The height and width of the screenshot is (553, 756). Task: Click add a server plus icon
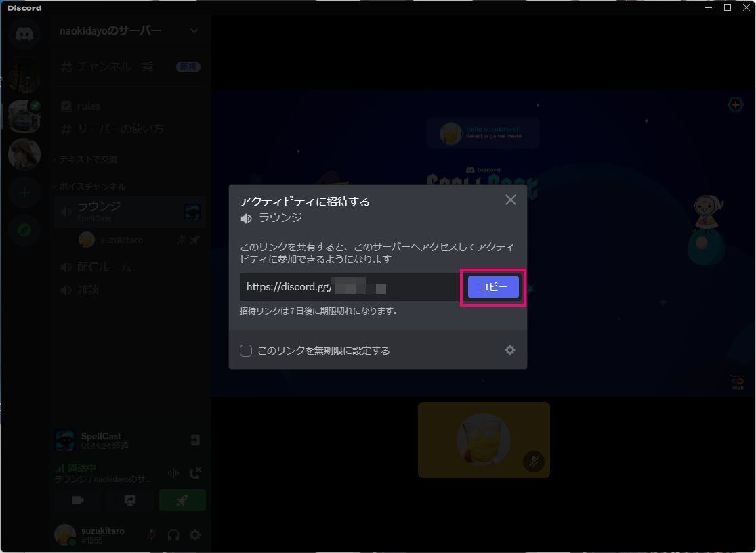click(24, 193)
